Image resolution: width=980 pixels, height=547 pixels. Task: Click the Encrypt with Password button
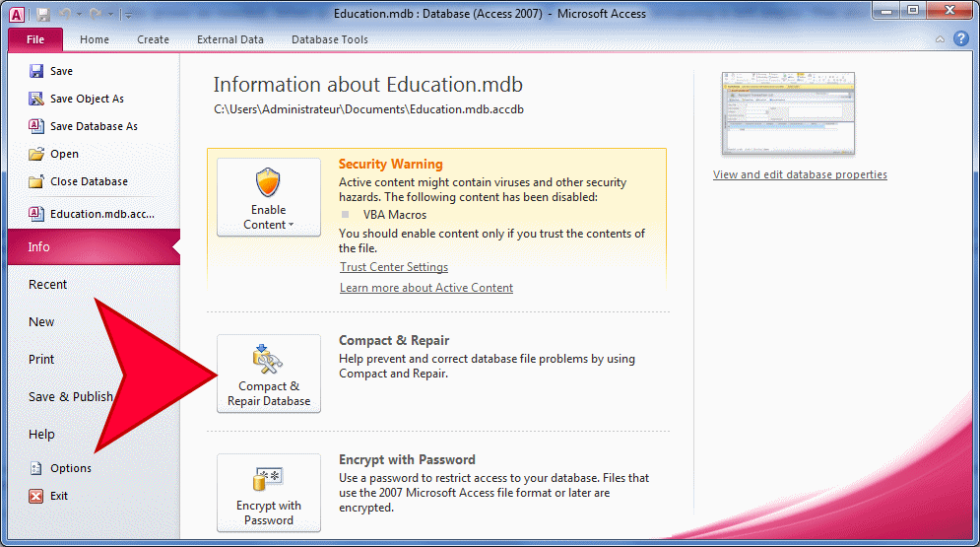269,493
